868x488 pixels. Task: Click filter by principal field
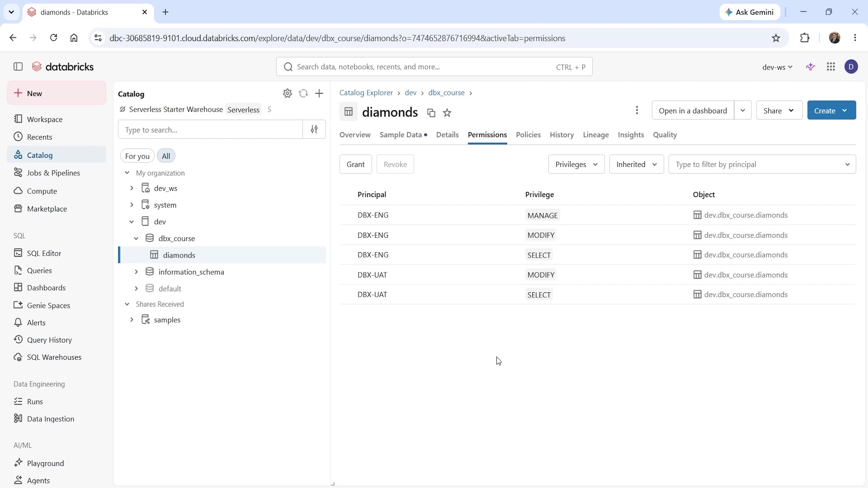click(x=762, y=164)
